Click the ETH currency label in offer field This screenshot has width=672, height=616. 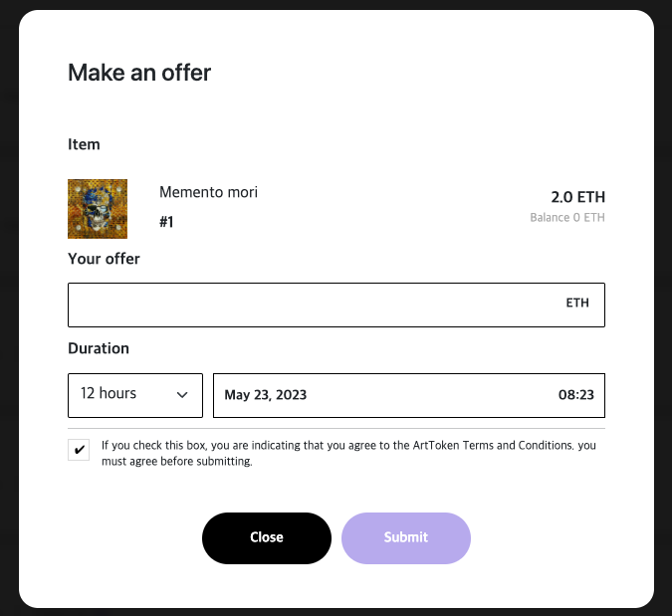(577, 304)
